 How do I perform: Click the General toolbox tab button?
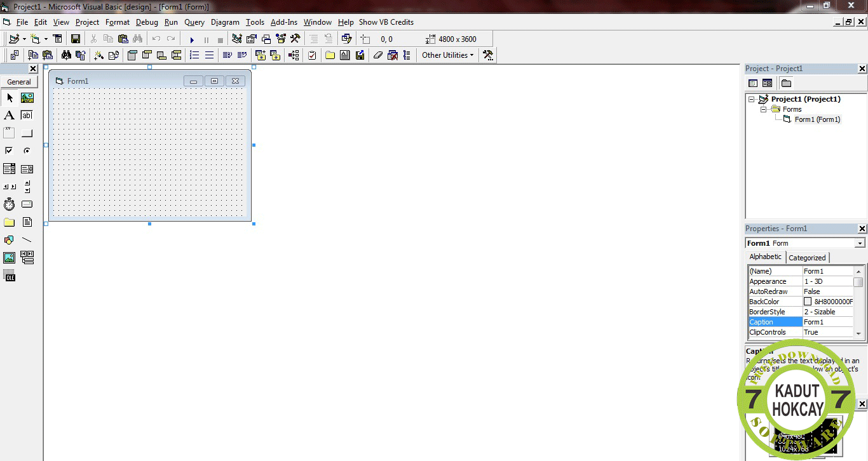pos(19,82)
